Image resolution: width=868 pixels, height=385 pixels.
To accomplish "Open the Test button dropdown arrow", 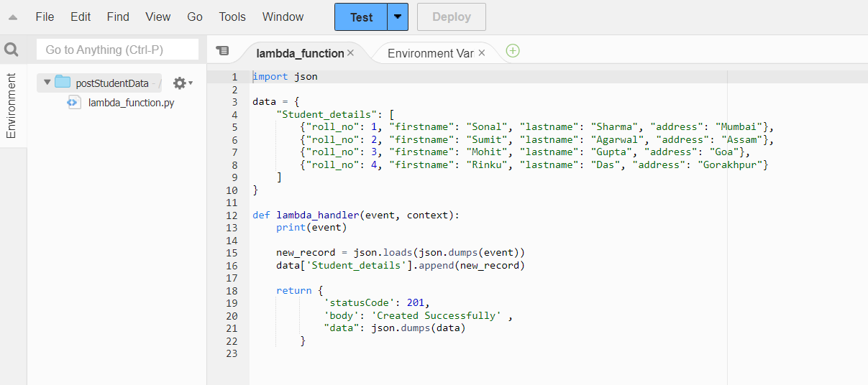I will pos(398,17).
